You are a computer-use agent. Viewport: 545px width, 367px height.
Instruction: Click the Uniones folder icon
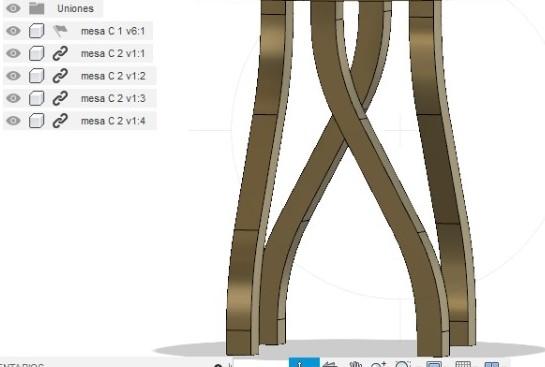[36, 8]
